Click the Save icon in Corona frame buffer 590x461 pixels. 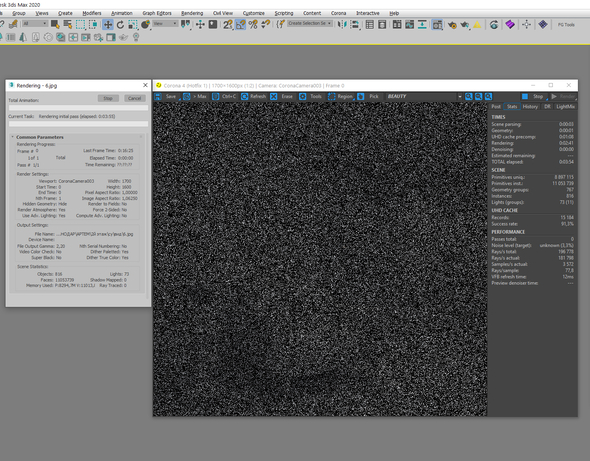[x=158, y=97]
